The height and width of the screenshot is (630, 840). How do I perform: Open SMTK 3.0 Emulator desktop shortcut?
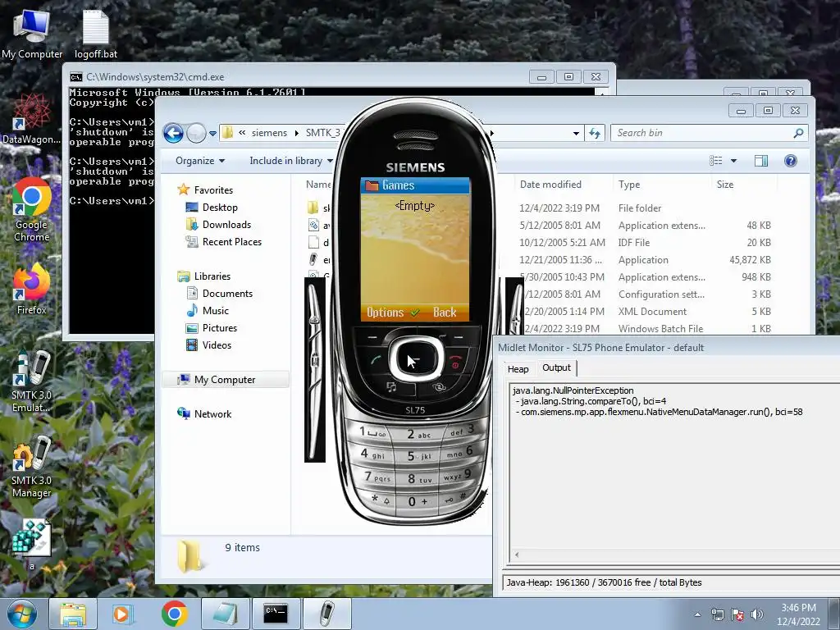[x=32, y=381]
